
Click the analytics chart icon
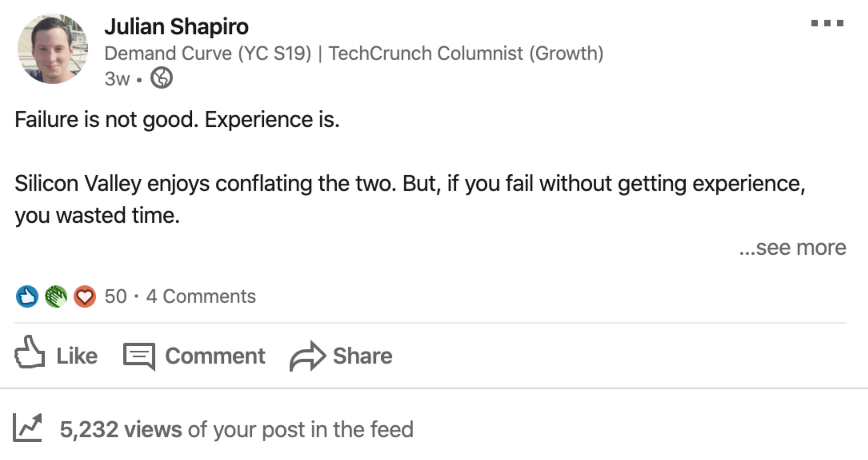(x=27, y=427)
